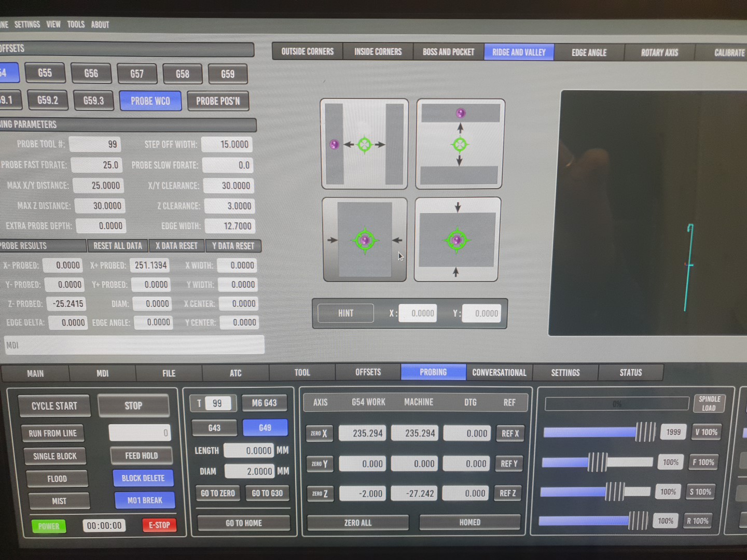Toggle the green POWER button
This screenshot has width=747, height=560.
click(x=48, y=526)
